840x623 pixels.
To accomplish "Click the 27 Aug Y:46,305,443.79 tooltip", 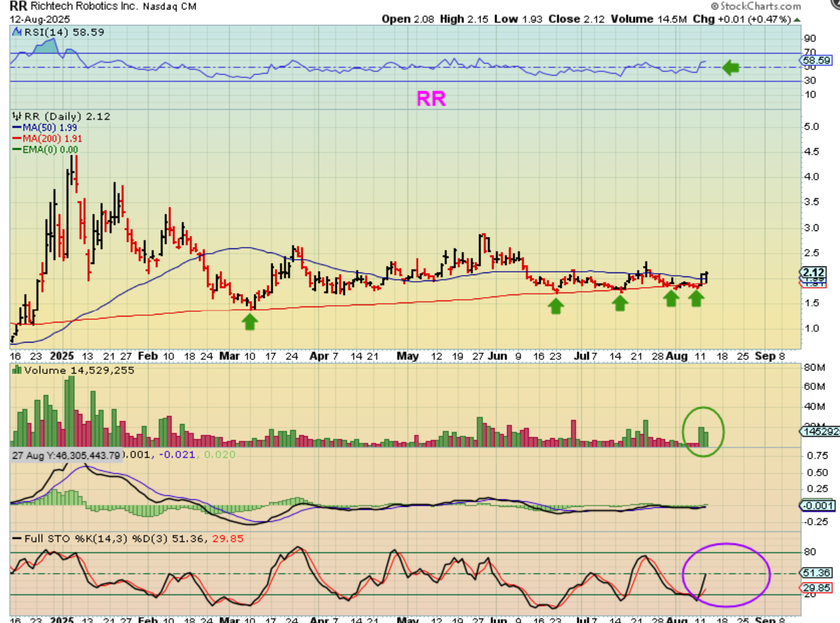I will [65, 455].
